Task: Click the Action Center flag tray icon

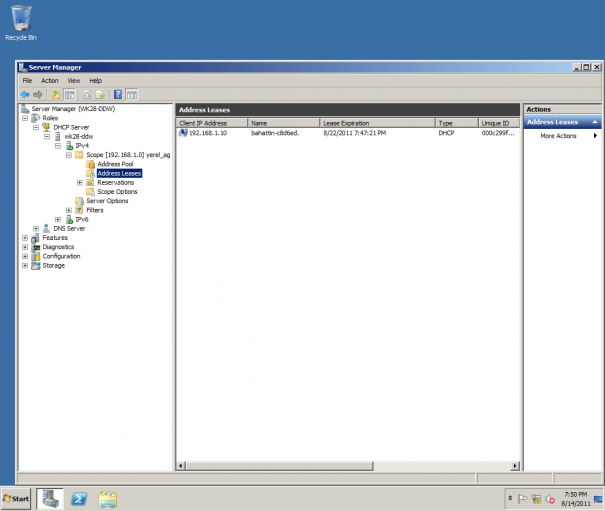Action: coord(522,499)
